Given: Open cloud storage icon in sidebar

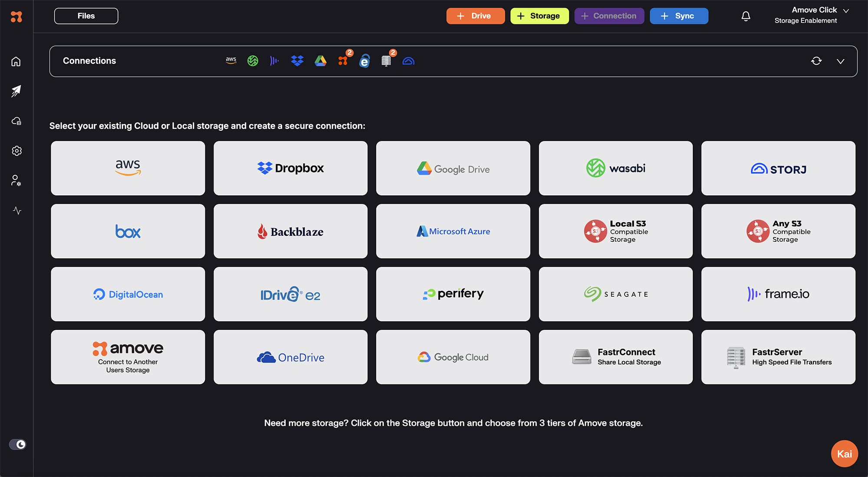Looking at the screenshot, I should pos(16,121).
